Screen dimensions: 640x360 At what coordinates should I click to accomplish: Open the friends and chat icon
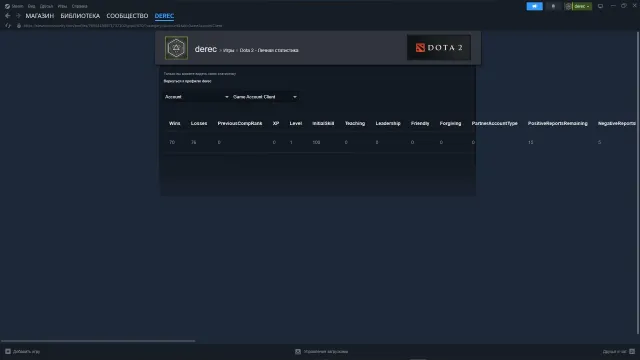(x=632, y=351)
